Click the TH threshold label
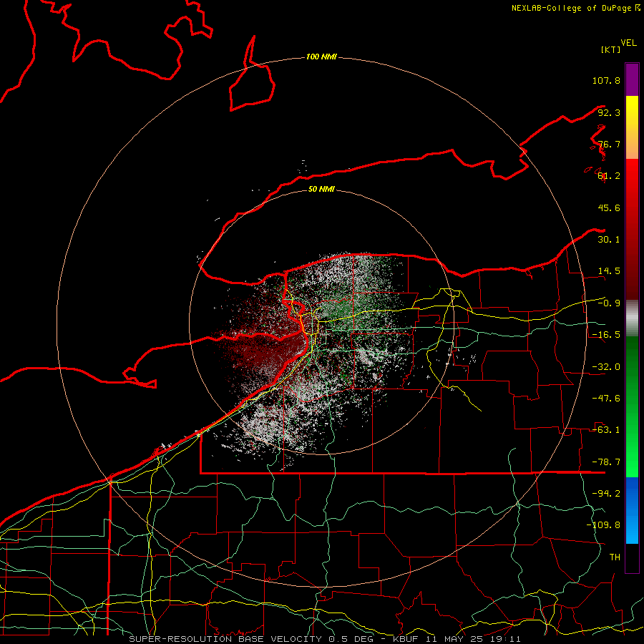The image size is (644, 644). (x=615, y=557)
